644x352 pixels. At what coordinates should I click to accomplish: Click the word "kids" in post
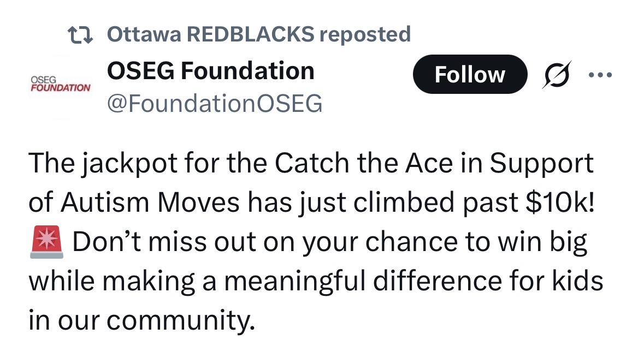(x=577, y=282)
